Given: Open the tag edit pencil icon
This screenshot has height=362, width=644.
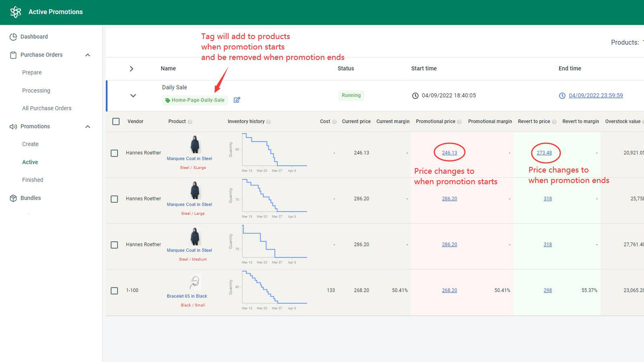Looking at the screenshot, I should pyautogui.click(x=236, y=100).
